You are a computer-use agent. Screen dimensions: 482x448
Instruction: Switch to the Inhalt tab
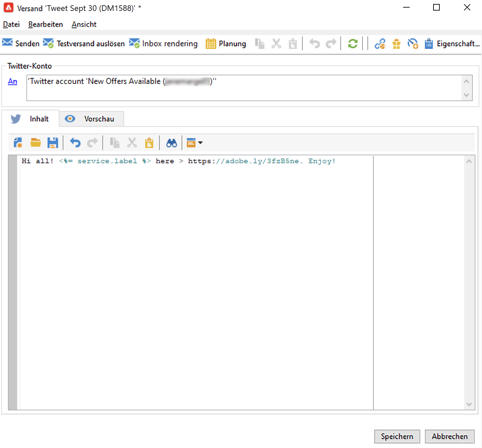coord(30,119)
